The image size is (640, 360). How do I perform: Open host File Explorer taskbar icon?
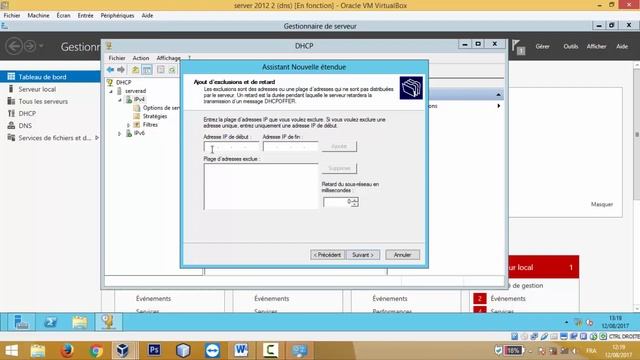pos(38,351)
